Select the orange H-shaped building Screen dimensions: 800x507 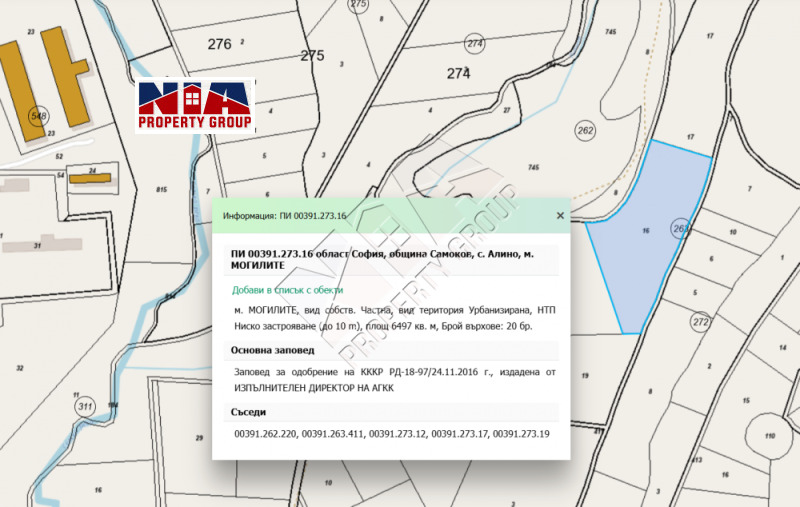coord(65,77)
